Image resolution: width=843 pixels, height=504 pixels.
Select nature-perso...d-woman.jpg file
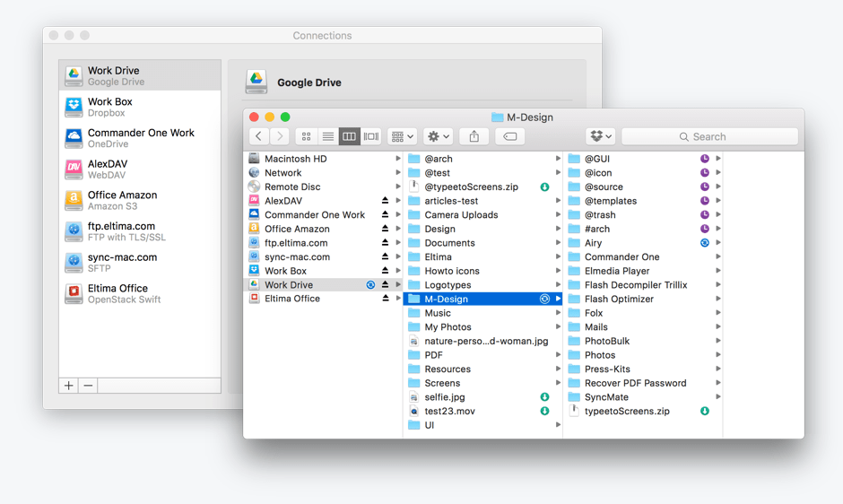(x=482, y=341)
